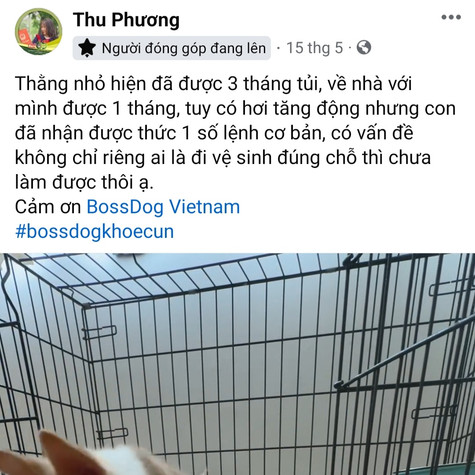The image size is (475, 475).
Task: Open post permalink via '15 thg 5' date
Action: [x=314, y=48]
